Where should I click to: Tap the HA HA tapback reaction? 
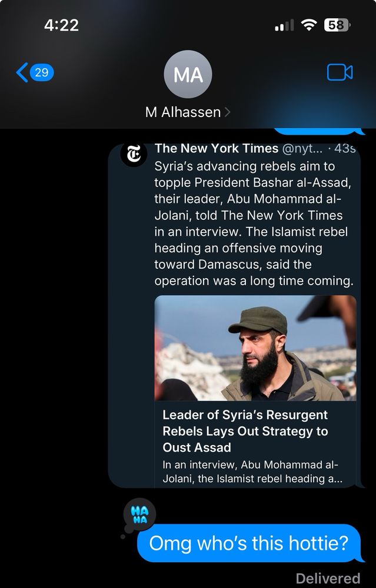point(139,514)
